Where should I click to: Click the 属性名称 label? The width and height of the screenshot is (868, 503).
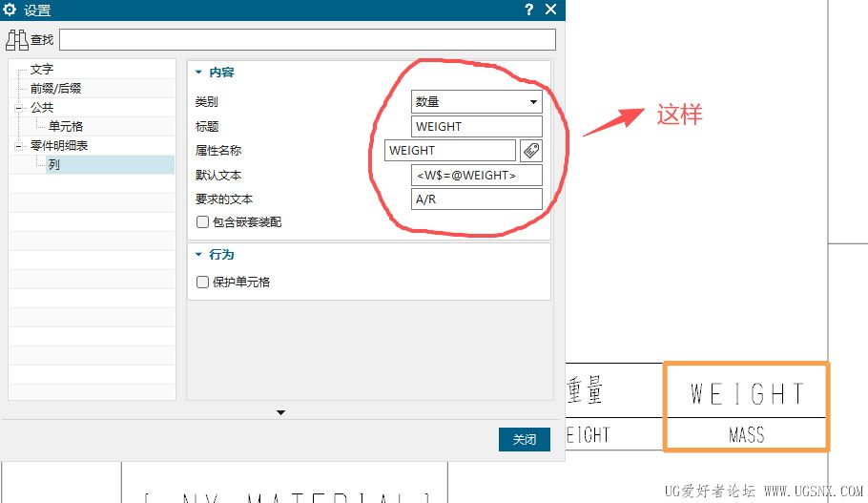pyautogui.click(x=218, y=150)
